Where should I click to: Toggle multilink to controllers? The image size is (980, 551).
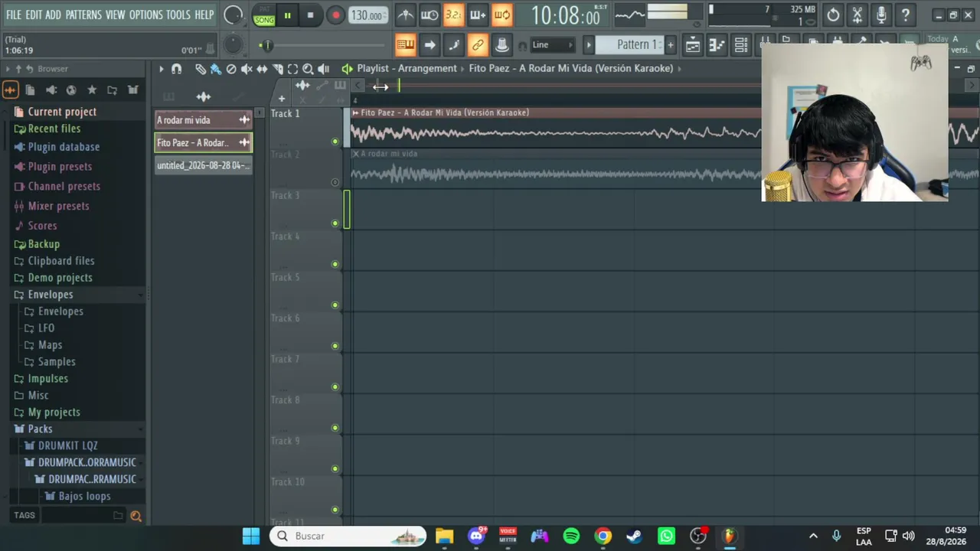(x=478, y=45)
